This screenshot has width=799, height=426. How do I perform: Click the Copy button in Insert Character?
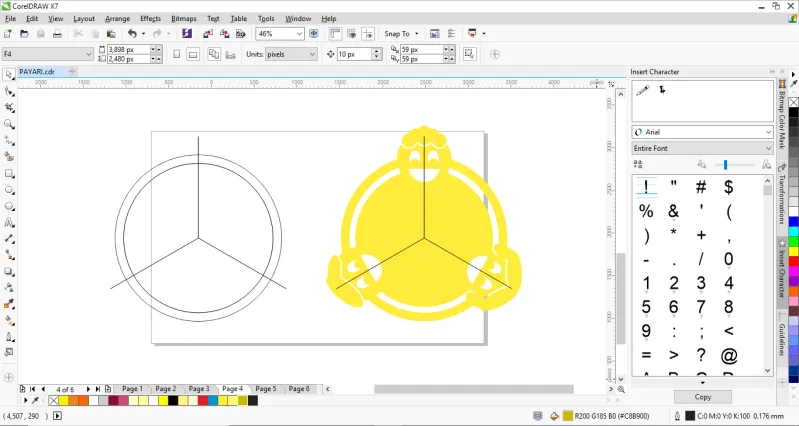point(703,397)
